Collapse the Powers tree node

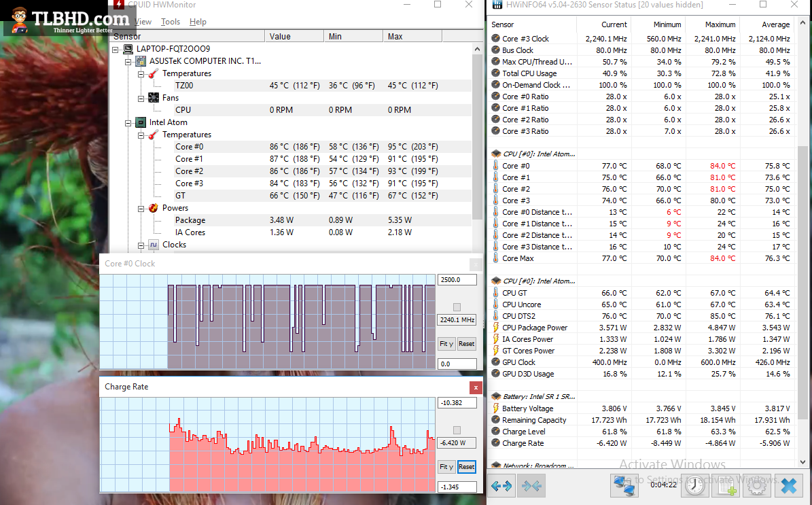pyautogui.click(x=141, y=209)
